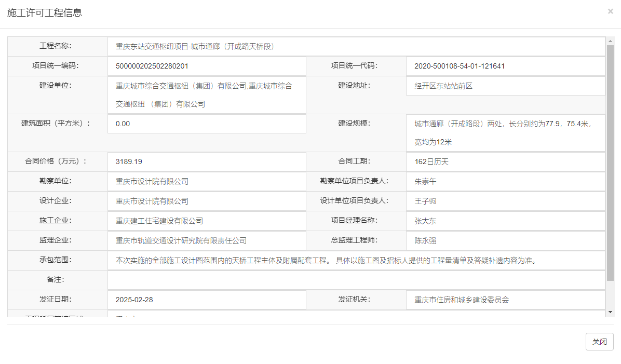
Task: Click the 合同工期 field showing 162日历天
Action: [505, 161]
